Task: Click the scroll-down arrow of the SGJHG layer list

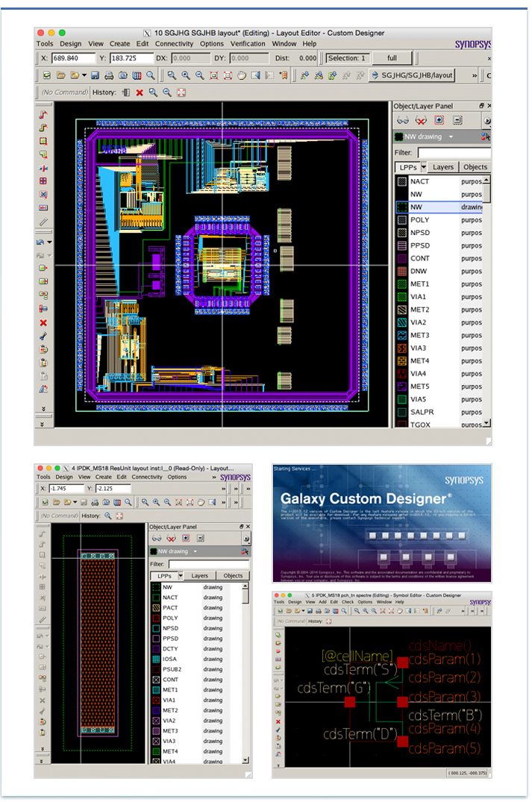Action: tap(486, 424)
